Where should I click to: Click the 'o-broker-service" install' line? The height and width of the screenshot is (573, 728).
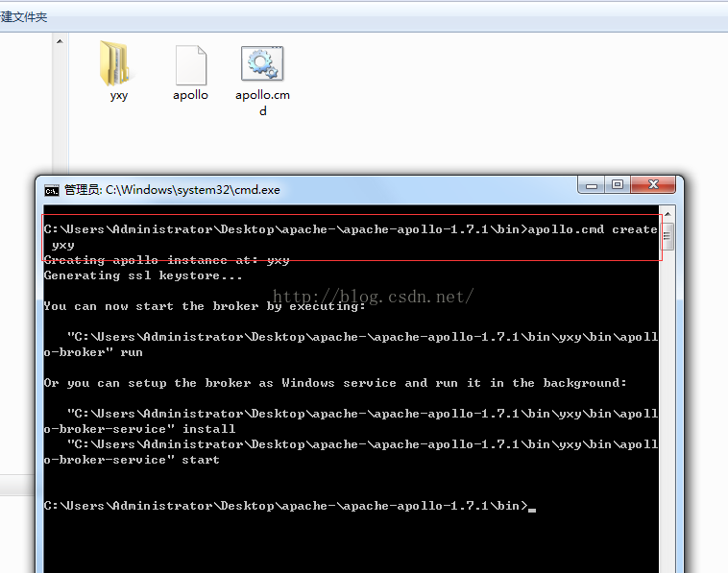point(139,429)
